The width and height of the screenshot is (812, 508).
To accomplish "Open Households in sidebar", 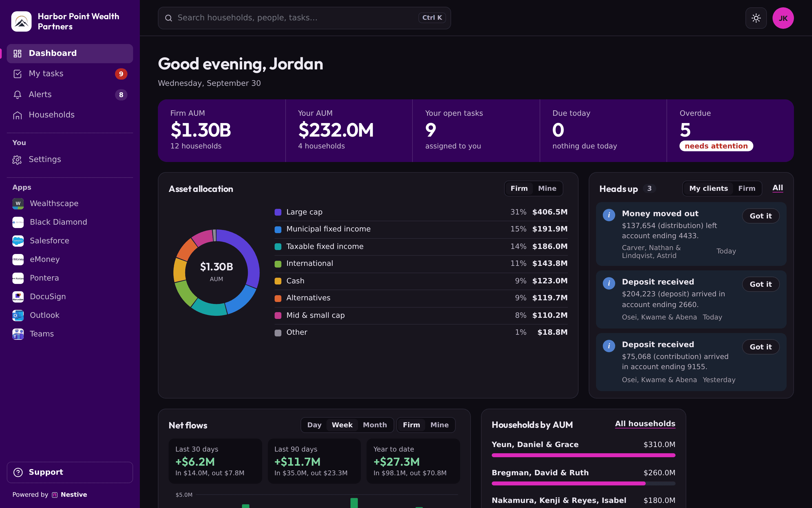I will pos(70,115).
